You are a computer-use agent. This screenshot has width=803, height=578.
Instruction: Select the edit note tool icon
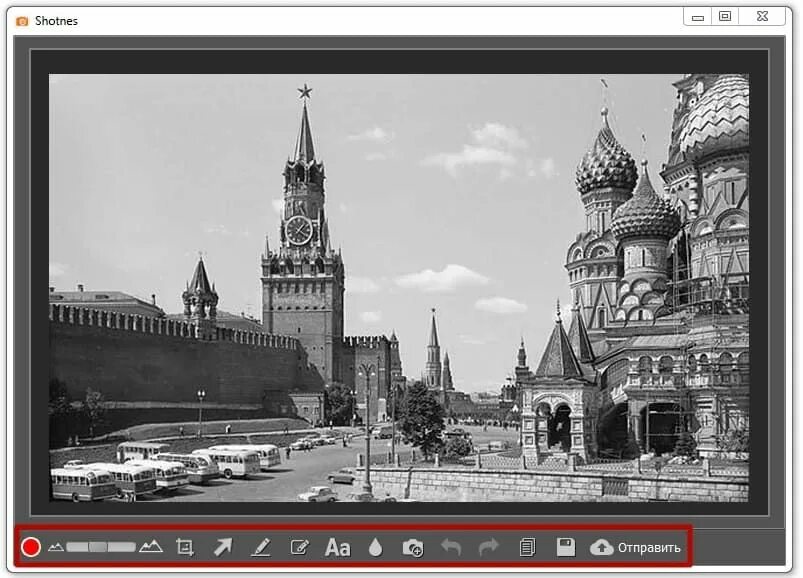tap(300, 547)
